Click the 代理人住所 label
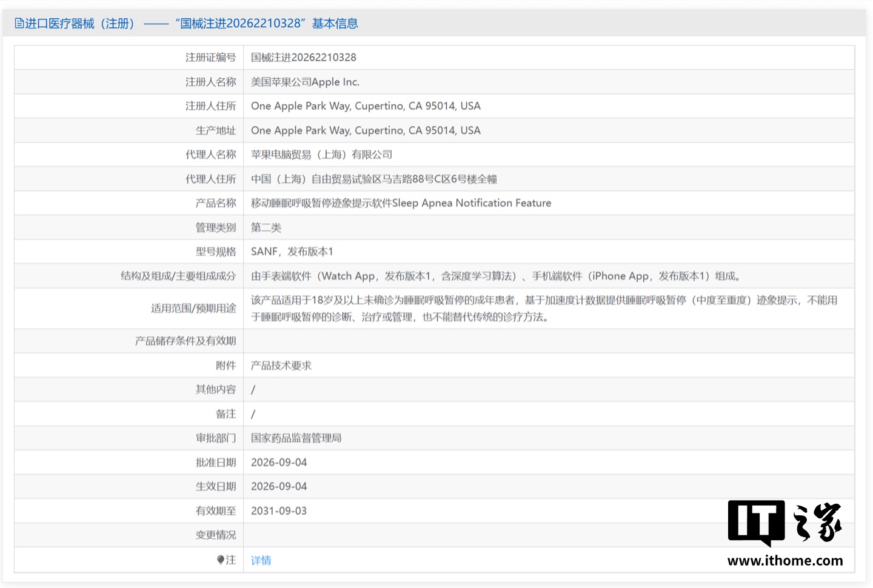873x588 pixels. click(x=210, y=179)
